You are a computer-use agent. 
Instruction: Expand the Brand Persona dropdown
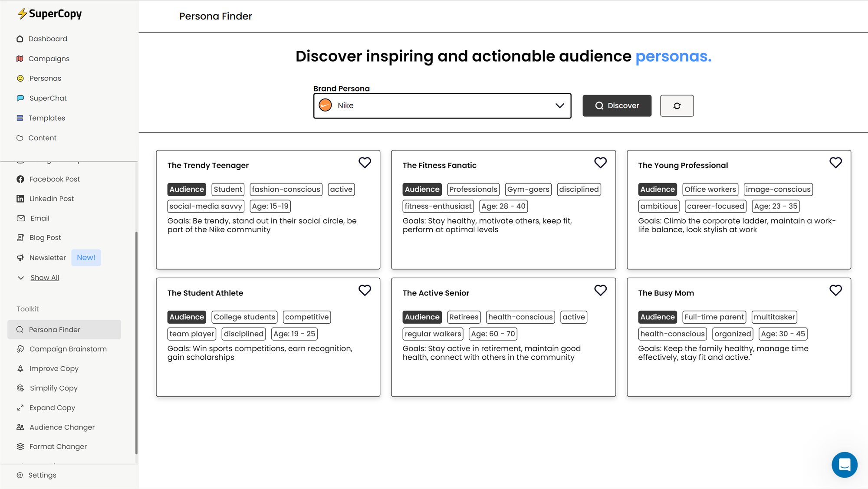[x=559, y=105]
